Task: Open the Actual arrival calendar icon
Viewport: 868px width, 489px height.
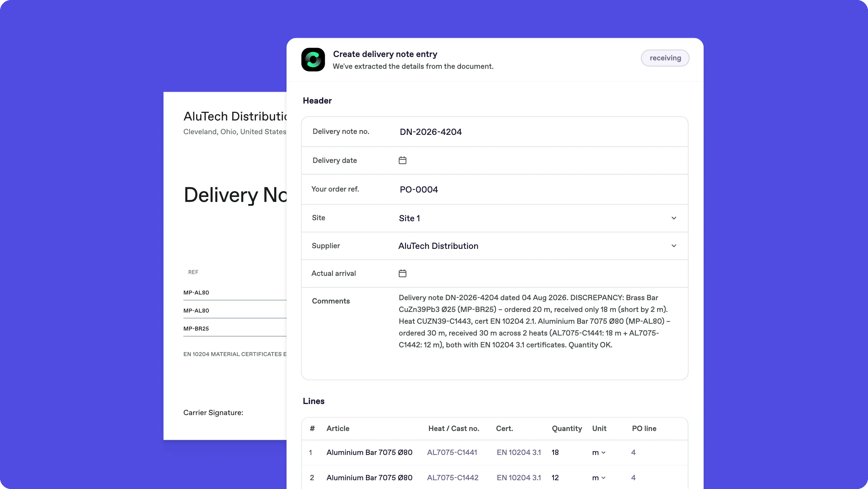Action: coord(402,273)
